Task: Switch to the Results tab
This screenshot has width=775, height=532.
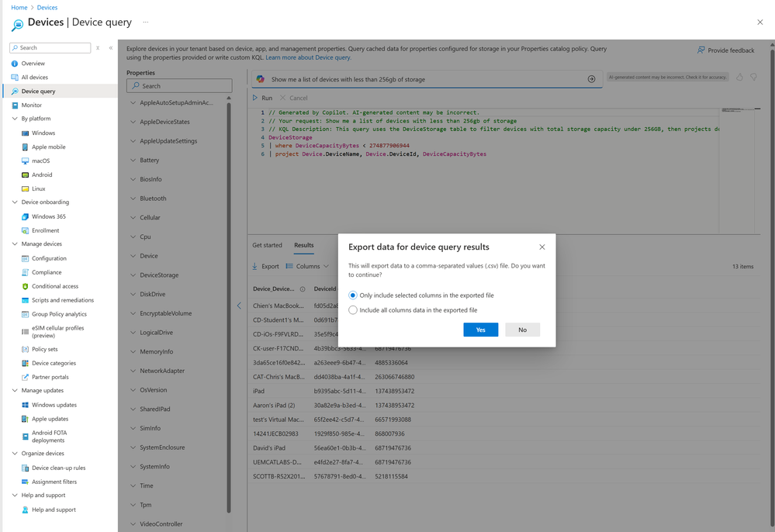Action: (x=304, y=245)
